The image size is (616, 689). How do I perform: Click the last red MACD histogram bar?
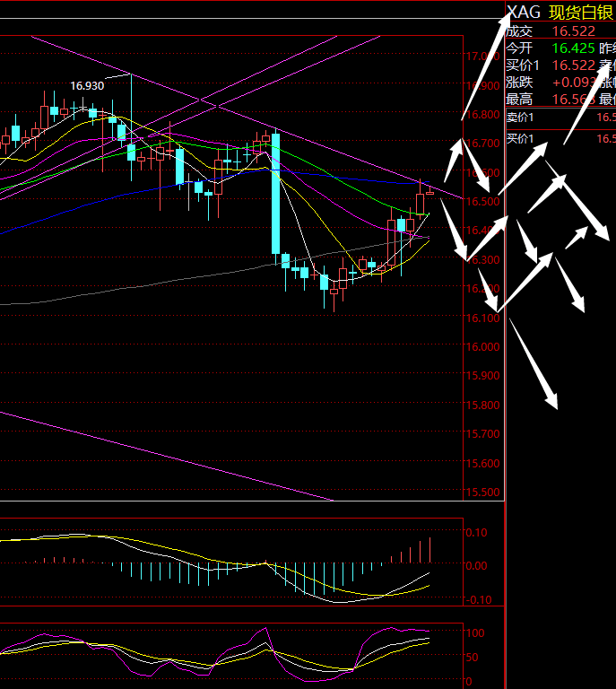(429, 550)
